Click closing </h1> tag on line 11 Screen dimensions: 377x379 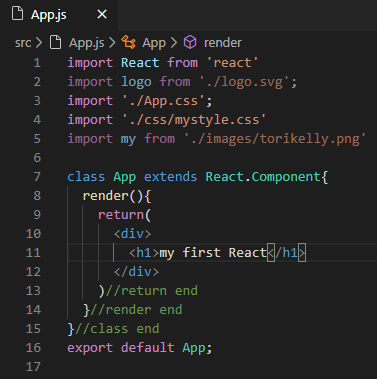pos(287,253)
